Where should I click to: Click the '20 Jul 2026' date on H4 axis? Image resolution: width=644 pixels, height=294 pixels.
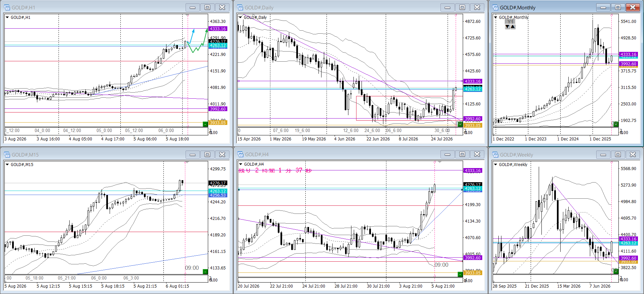point(249,286)
